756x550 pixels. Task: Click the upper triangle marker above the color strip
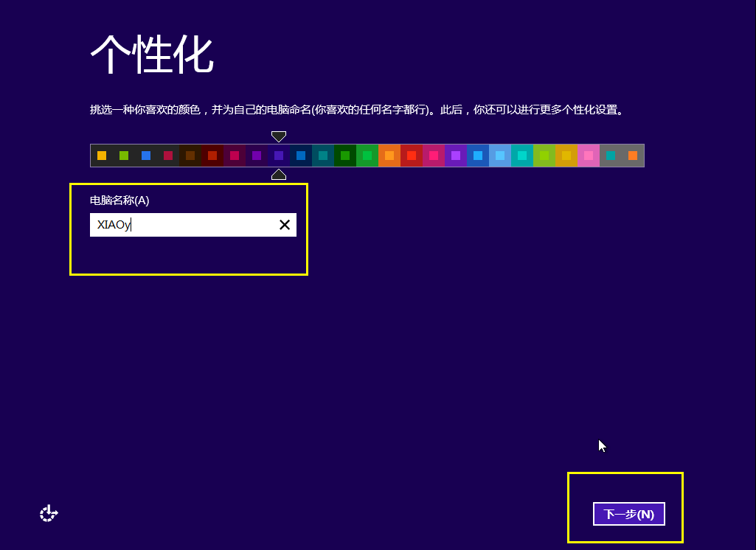[x=279, y=136]
